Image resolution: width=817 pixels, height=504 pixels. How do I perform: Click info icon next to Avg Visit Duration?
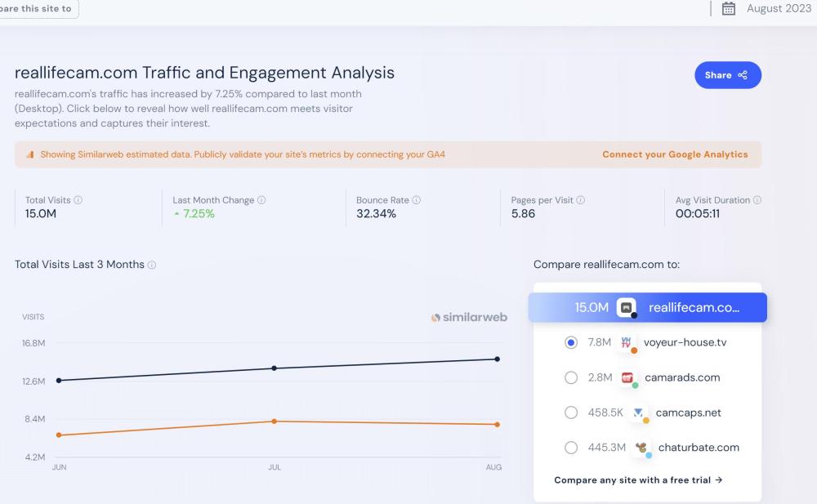pos(757,200)
